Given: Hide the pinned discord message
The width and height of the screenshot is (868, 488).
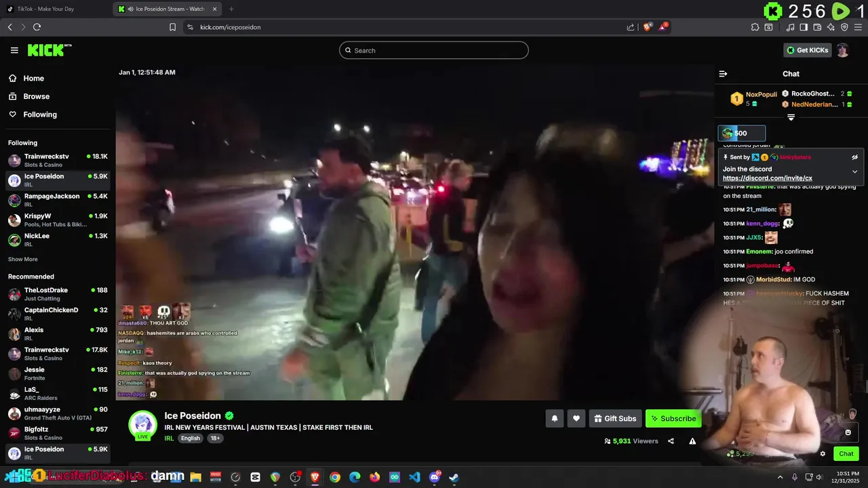Looking at the screenshot, I should pyautogui.click(x=854, y=157).
